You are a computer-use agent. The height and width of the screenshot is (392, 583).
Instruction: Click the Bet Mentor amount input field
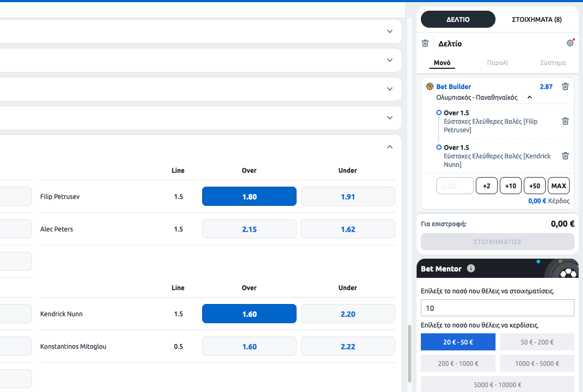click(497, 308)
